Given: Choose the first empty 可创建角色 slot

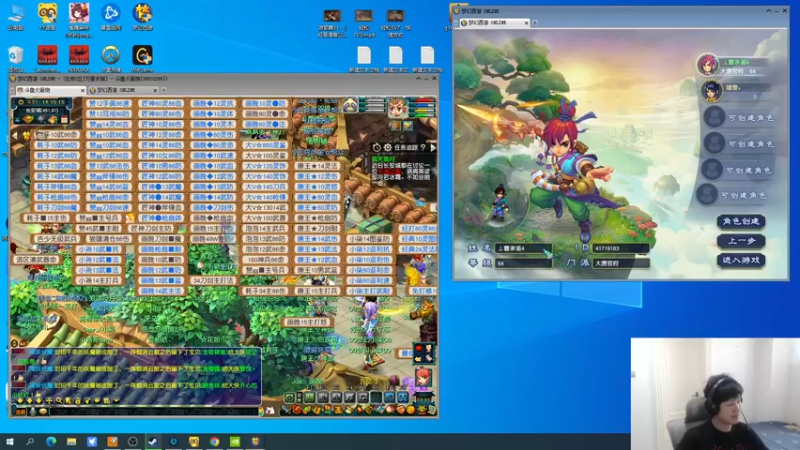Looking at the screenshot, I should [738, 117].
